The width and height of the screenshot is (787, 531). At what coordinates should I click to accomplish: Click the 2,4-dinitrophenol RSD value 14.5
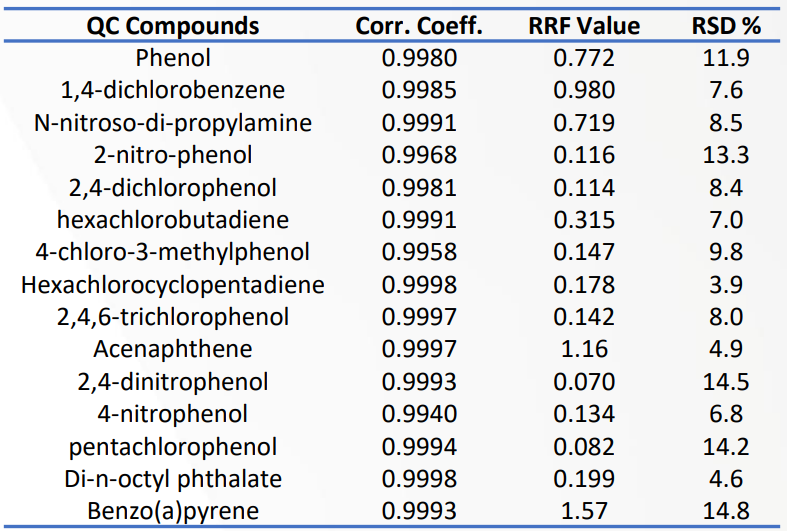click(726, 382)
